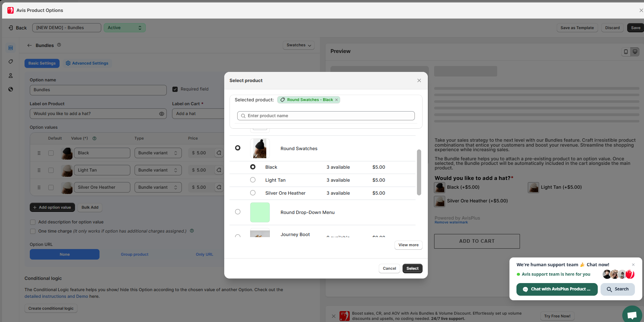Viewport: 644px width, 322px height.
Task: Open the tag icon in left sidebar
Action: coord(11,62)
